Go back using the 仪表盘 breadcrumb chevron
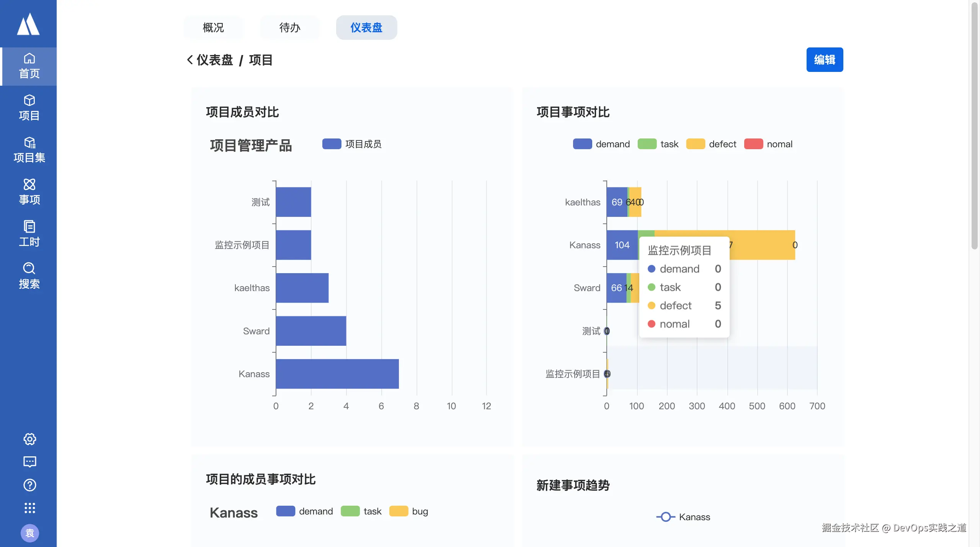 190,60
